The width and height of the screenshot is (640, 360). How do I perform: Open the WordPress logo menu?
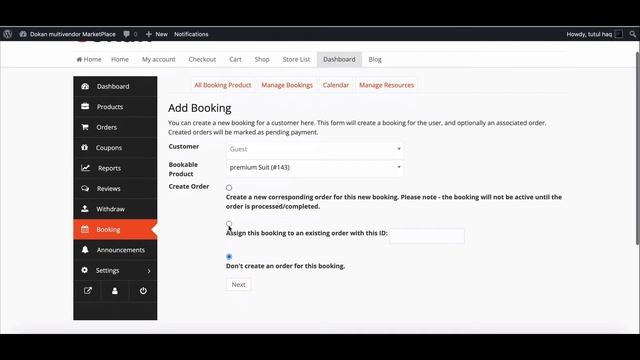pyautogui.click(x=7, y=34)
